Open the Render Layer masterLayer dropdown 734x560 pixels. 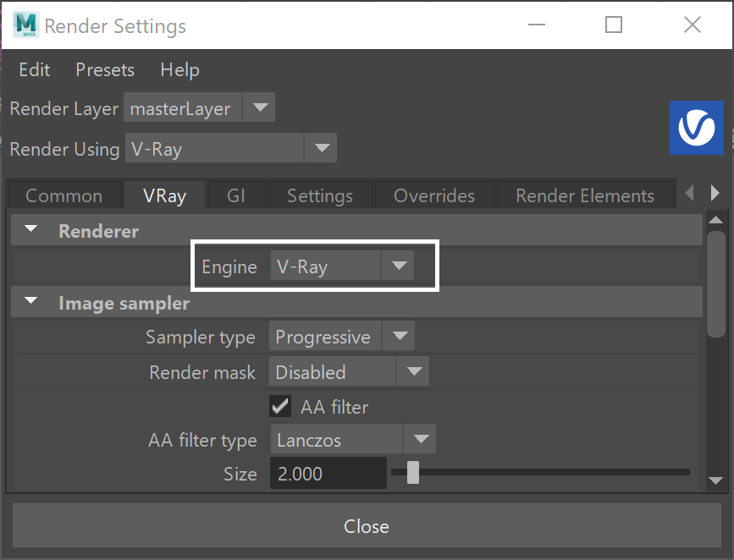[199, 107]
